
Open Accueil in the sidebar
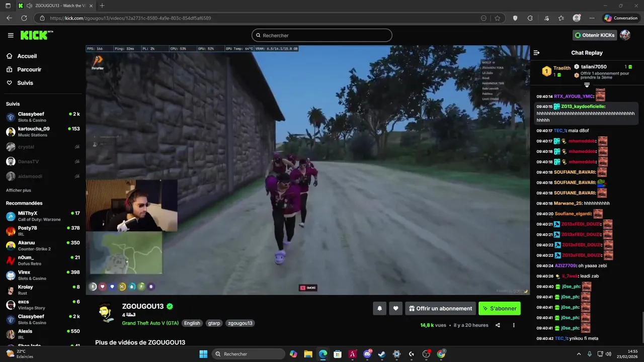(x=27, y=56)
